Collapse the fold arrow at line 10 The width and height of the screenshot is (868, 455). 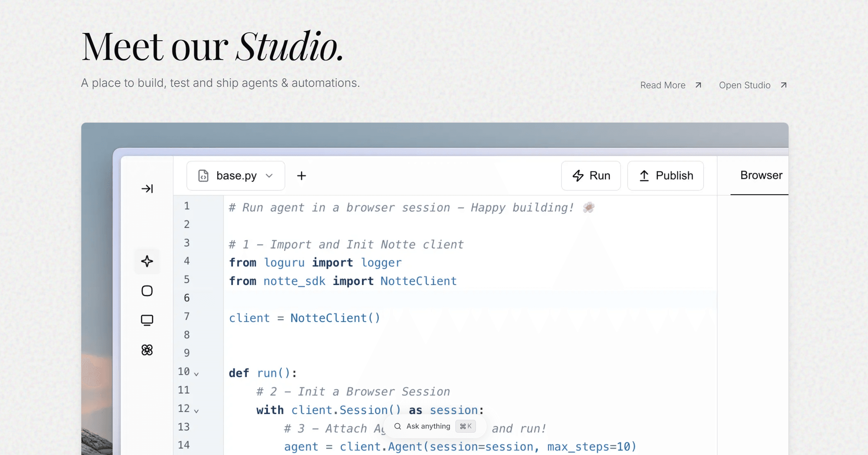tap(196, 374)
